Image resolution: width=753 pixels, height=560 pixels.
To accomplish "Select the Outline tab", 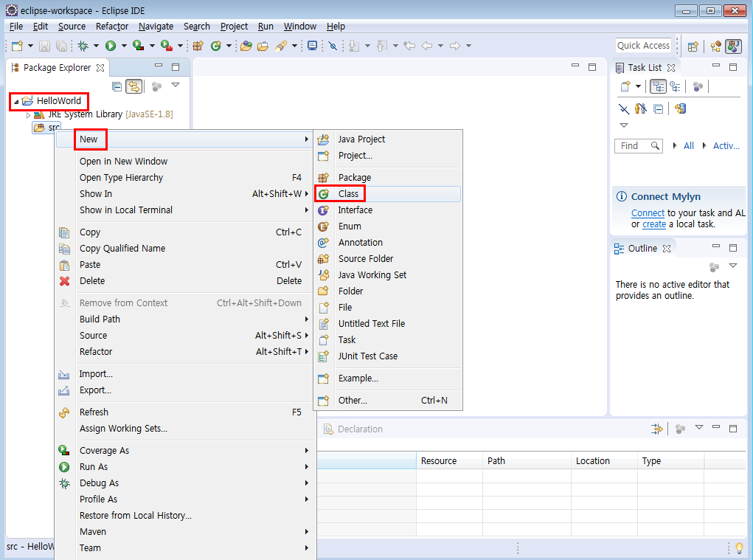I will pos(642,249).
